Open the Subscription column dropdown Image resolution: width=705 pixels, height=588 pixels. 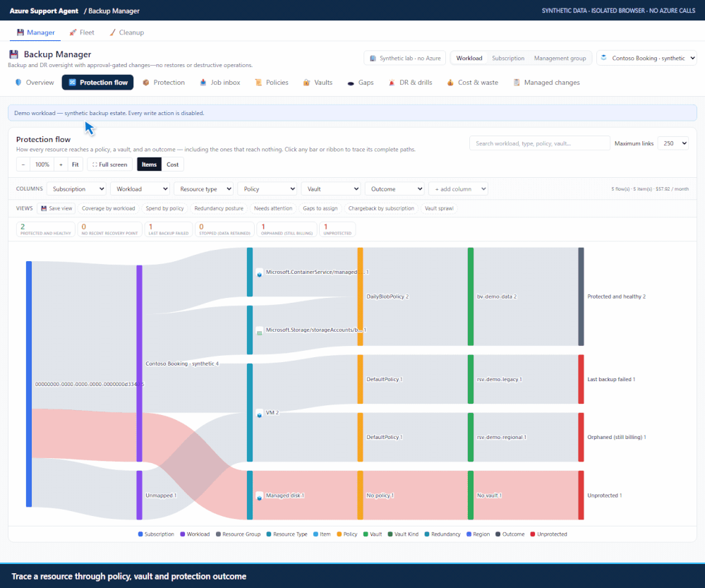point(76,189)
